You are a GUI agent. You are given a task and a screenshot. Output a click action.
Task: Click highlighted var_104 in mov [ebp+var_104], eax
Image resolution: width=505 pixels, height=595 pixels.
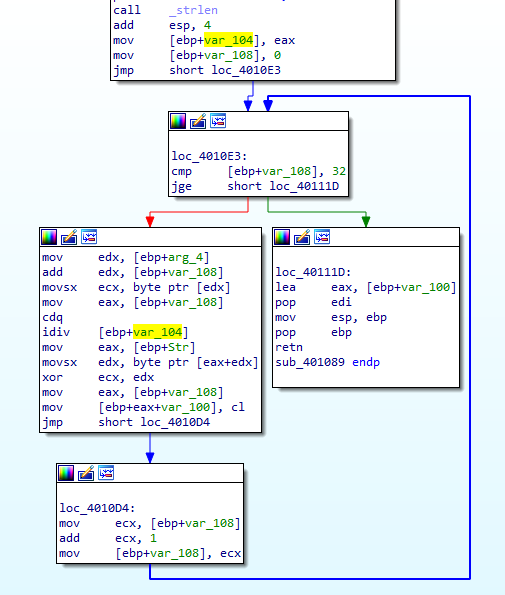pos(228,40)
